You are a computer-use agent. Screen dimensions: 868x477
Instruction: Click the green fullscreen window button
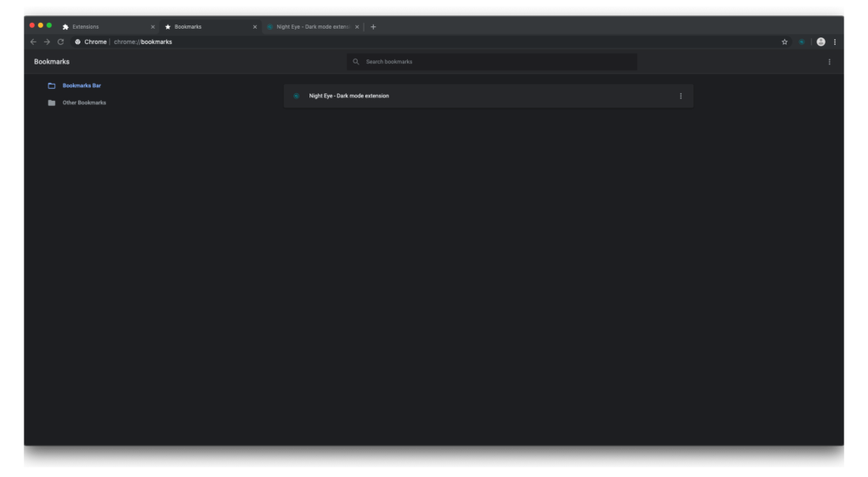pos(49,25)
